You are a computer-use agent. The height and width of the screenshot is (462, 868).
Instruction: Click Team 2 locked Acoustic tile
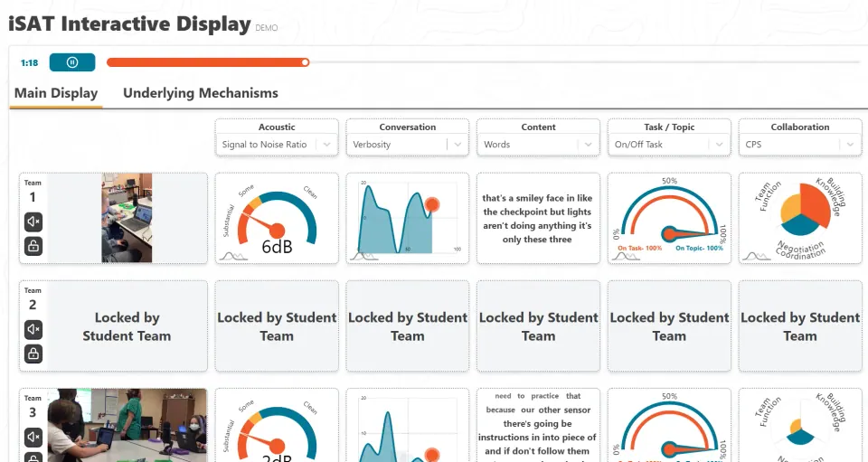point(277,326)
